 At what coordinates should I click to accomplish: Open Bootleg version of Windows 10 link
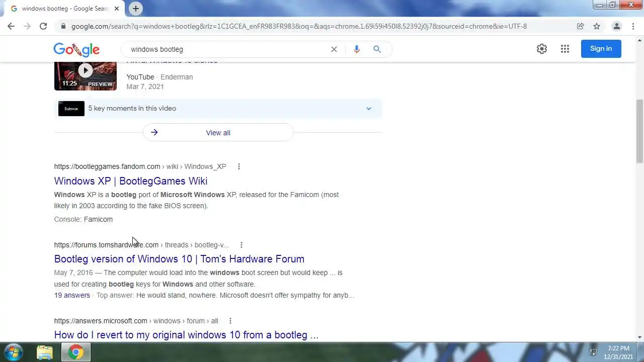pos(179,259)
